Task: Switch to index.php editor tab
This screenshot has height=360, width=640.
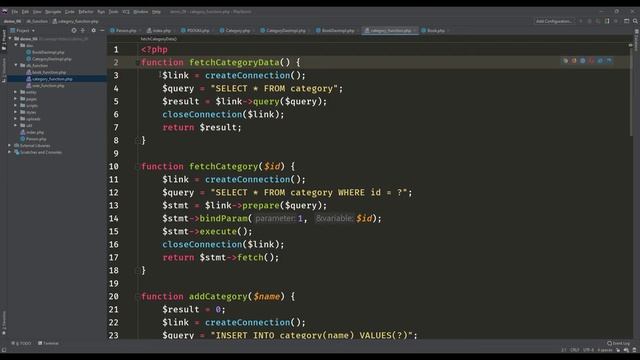Action: tap(159, 31)
